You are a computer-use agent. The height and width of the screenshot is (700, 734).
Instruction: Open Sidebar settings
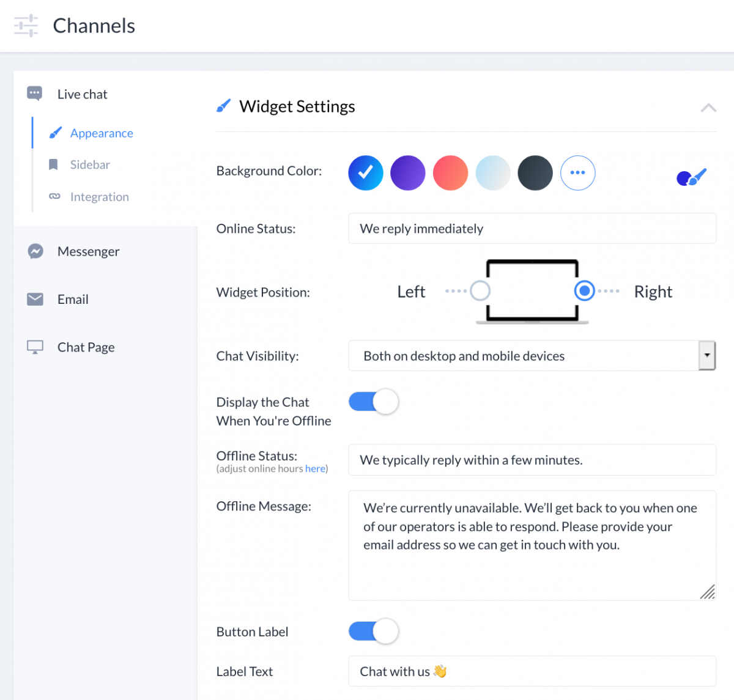(x=90, y=164)
